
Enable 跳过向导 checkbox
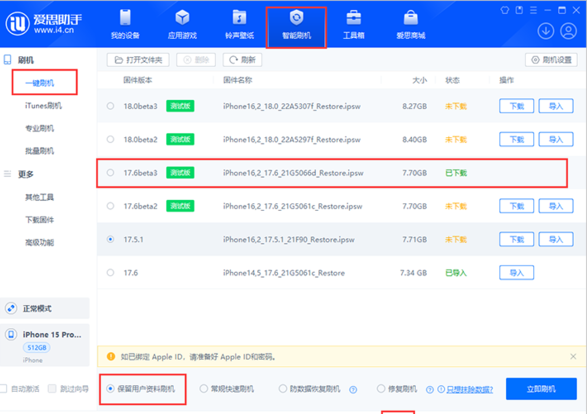[x=52, y=389]
